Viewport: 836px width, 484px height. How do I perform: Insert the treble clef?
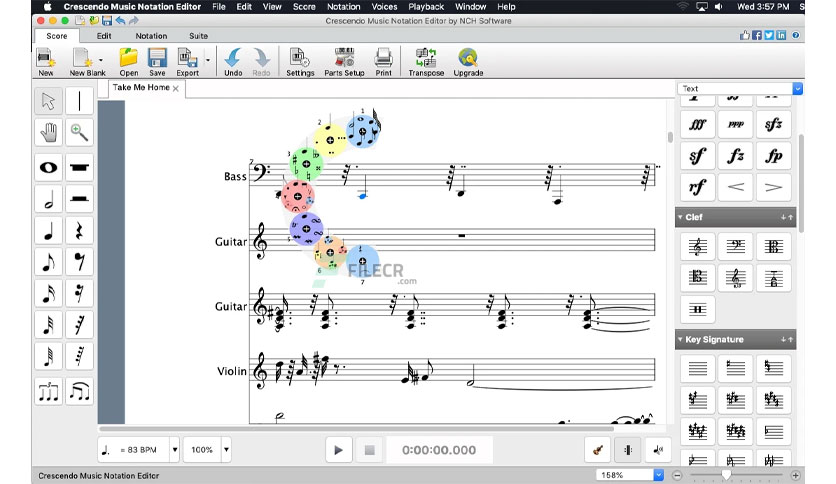point(697,247)
